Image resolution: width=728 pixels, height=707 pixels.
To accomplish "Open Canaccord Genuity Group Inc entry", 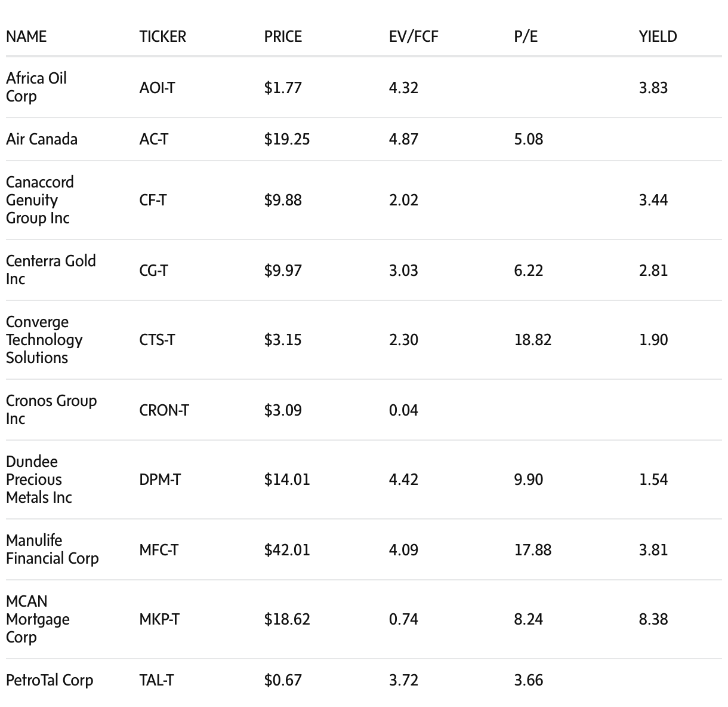I will click(x=40, y=200).
